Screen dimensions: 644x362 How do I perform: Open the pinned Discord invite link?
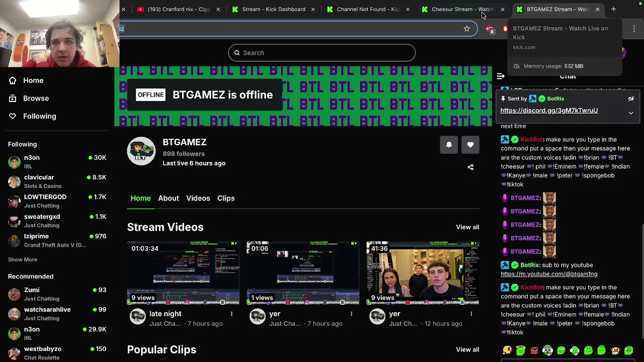(x=549, y=111)
